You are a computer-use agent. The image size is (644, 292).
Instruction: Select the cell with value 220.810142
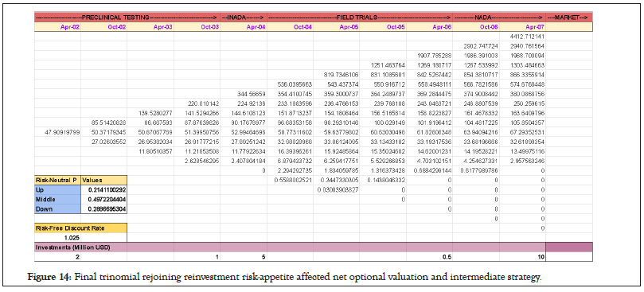click(x=197, y=103)
